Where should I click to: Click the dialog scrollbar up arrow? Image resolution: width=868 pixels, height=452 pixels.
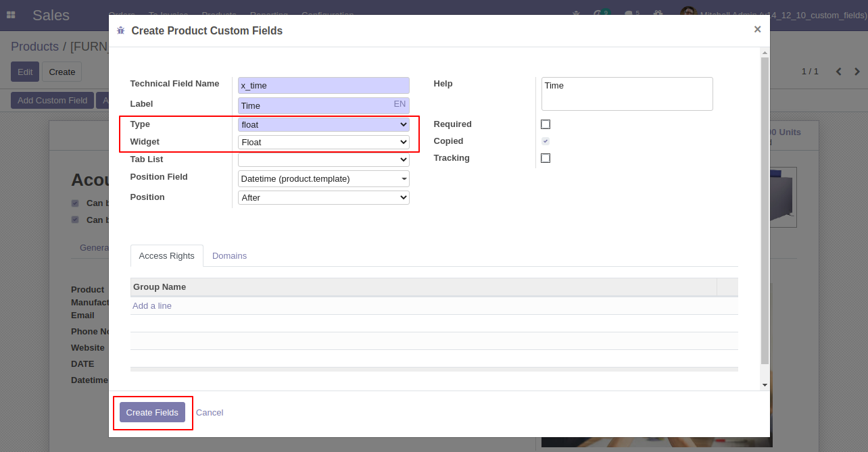coord(765,52)
